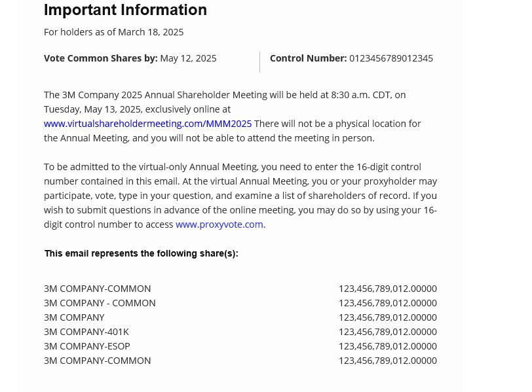Viewport: 532px width, 392px height.
Task: Click the first 3M COMPANY-COMMON row in the list
Action: tap(97, 289)
